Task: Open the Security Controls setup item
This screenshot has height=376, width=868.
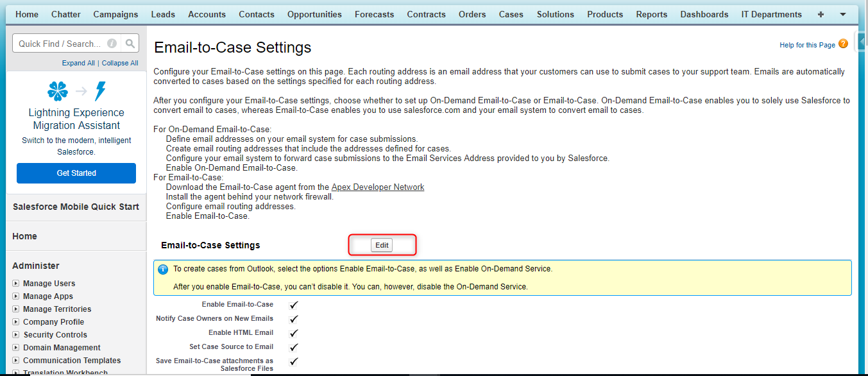Action: 55,335
